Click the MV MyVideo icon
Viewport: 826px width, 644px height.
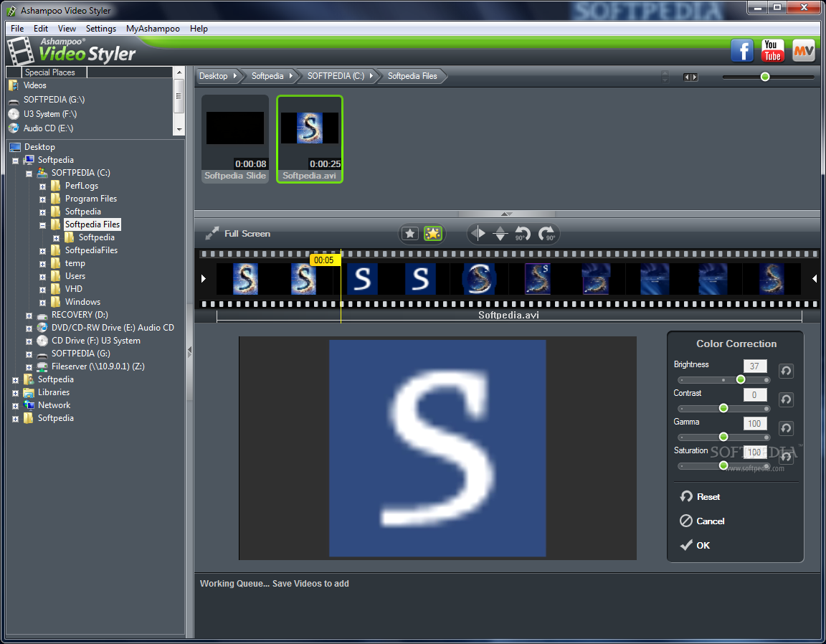coord(803,51)
